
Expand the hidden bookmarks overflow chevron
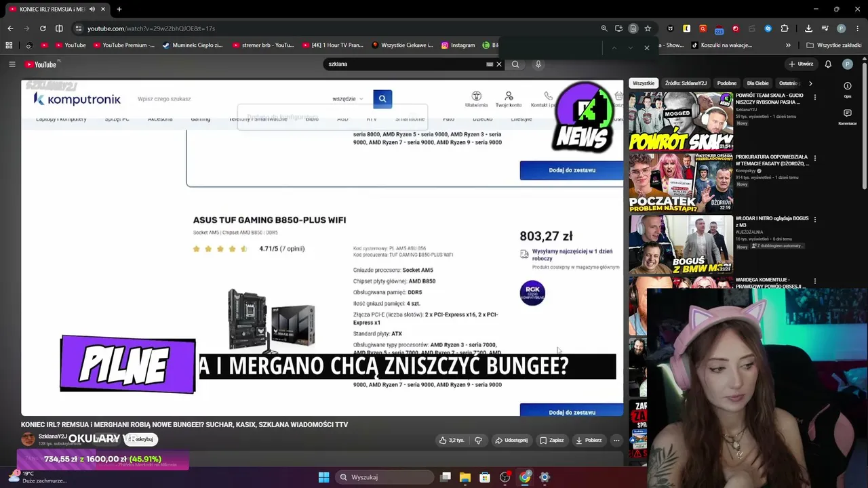(x=788, y=45)
